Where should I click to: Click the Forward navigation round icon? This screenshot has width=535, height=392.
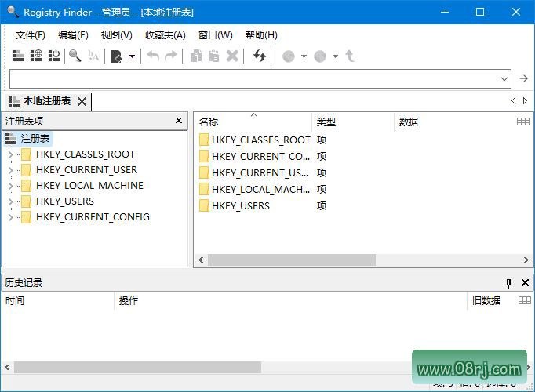coord(320,56)
